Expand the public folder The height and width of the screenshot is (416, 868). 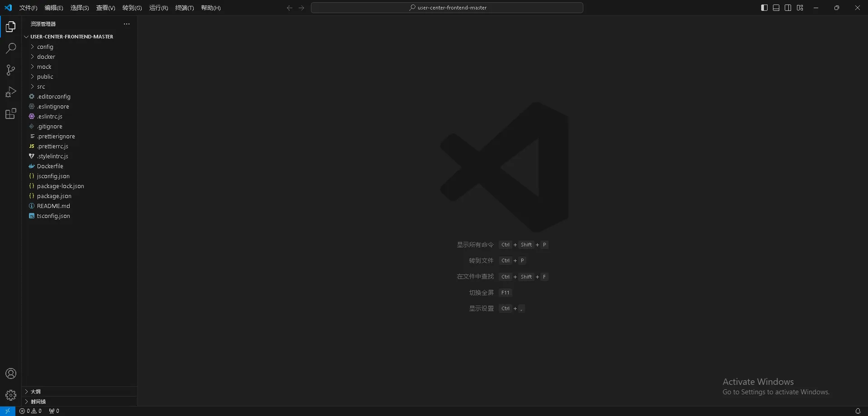click(x=80, y=76)
